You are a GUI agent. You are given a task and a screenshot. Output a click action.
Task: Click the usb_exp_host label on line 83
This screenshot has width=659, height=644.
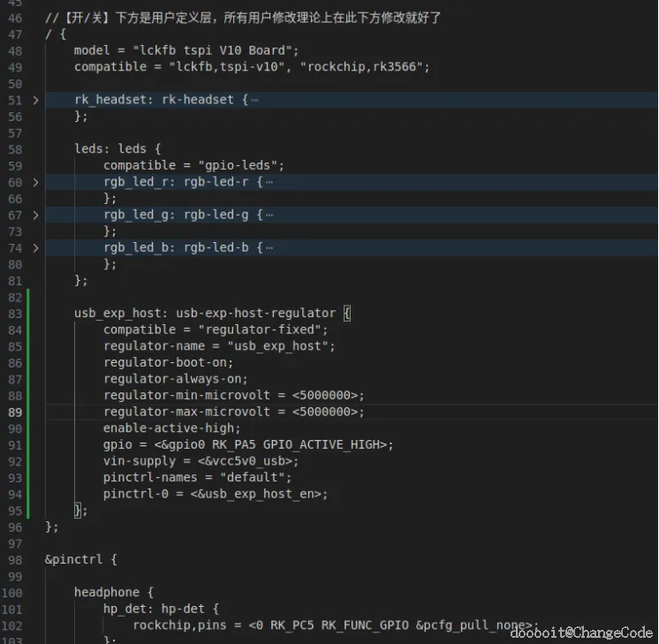click(117, 314)
